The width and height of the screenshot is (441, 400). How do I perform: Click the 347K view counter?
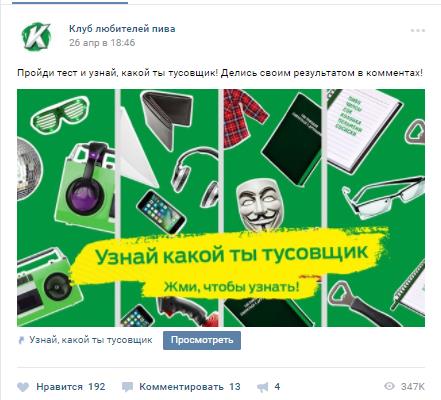point(413,387)
